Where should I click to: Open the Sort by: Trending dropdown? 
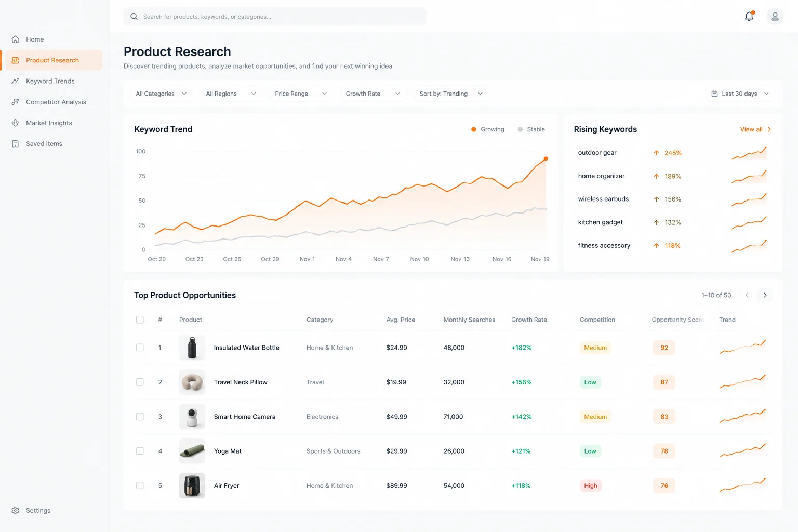[x=451, y=94]
